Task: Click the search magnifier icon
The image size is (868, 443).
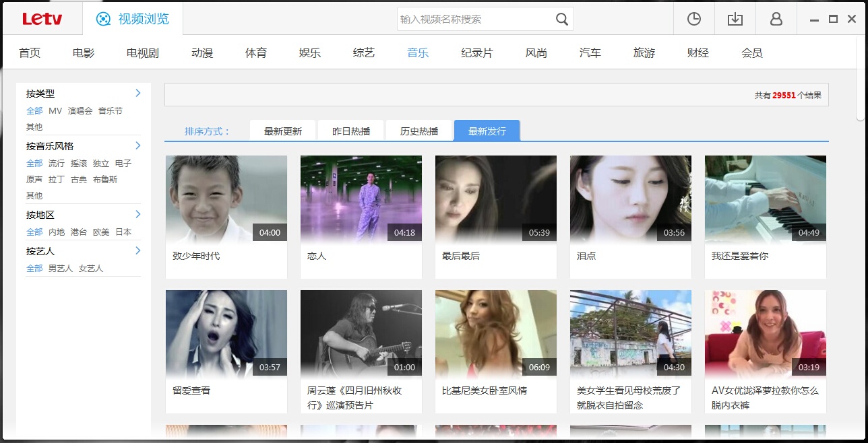Action: pyautogui.click(x=561, y=19)
